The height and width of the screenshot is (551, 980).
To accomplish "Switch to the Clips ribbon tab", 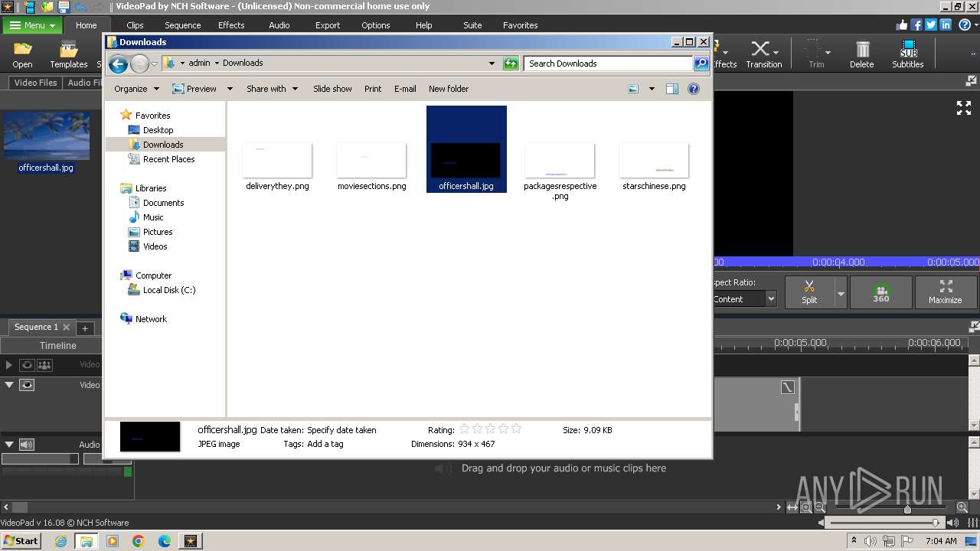I will click(x=135, y=25).
